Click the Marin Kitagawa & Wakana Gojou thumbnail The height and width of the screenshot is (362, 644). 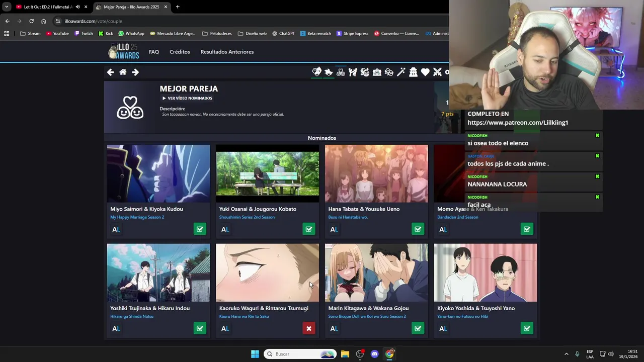point(376,273)
